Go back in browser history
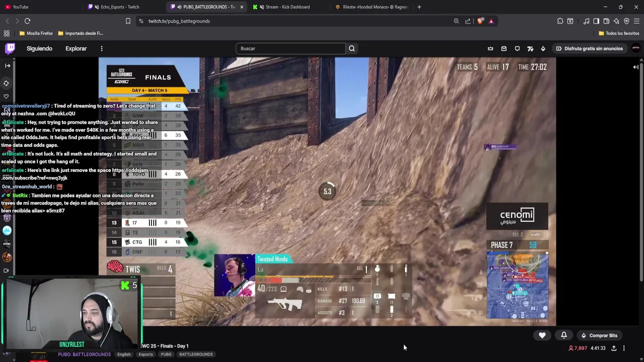644x362 pixels. [7, 21]
